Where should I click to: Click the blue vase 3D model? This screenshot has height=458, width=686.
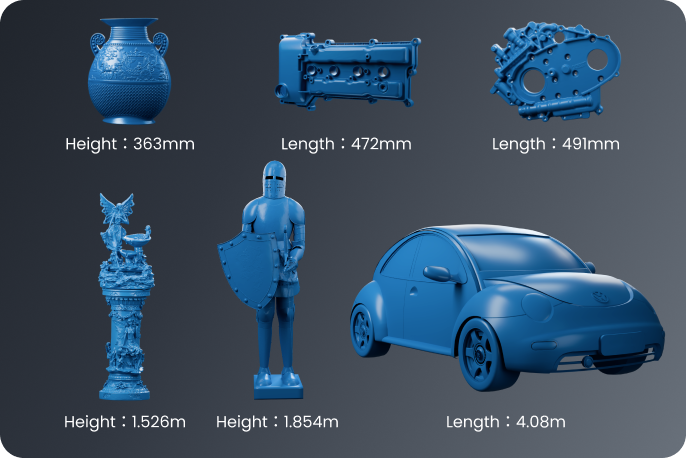(129, 71)
